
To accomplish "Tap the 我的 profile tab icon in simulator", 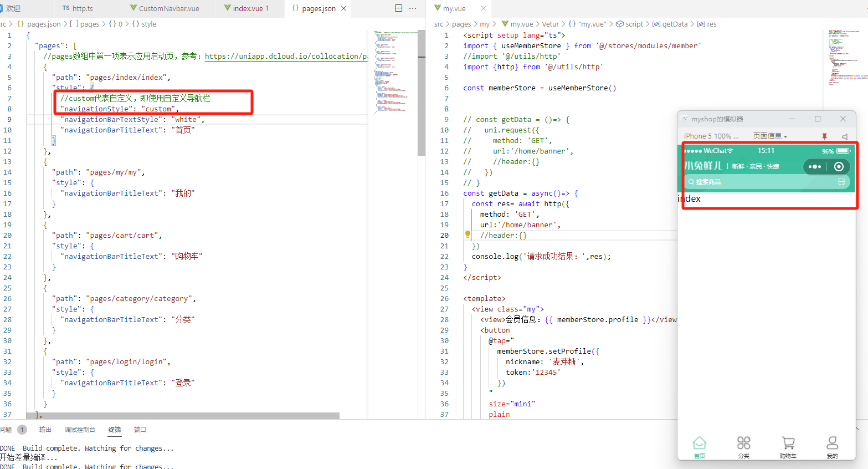I will point(832,443).
